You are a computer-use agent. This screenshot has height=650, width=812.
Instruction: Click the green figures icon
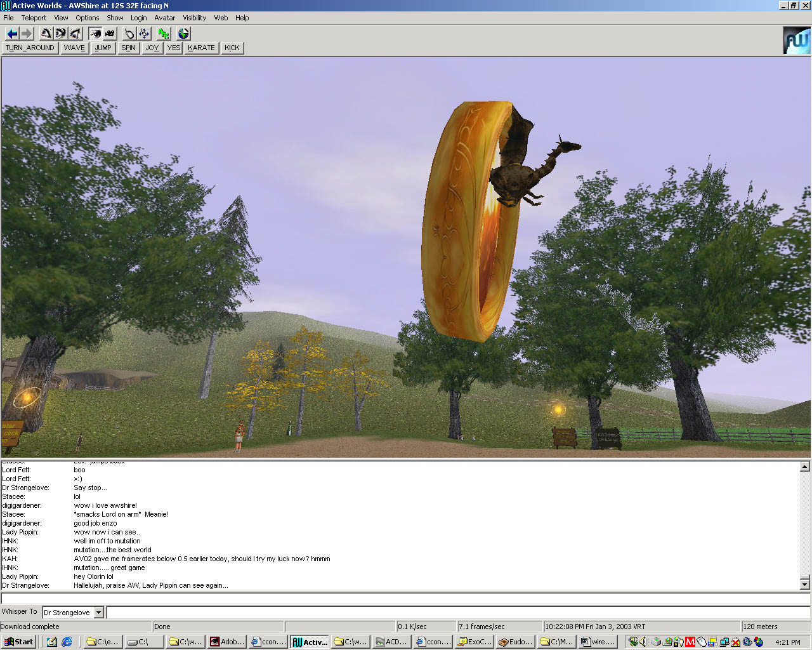click(x=164, y=34)
